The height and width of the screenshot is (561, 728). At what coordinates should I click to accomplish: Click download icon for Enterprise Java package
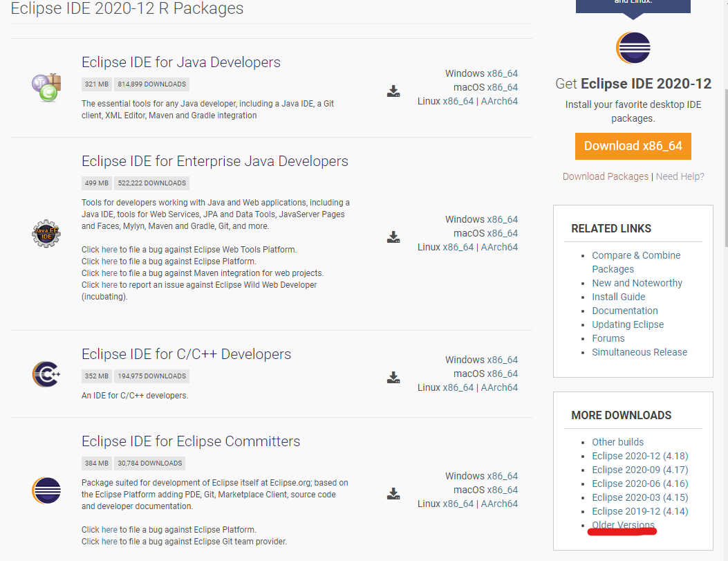pos(393,237)
